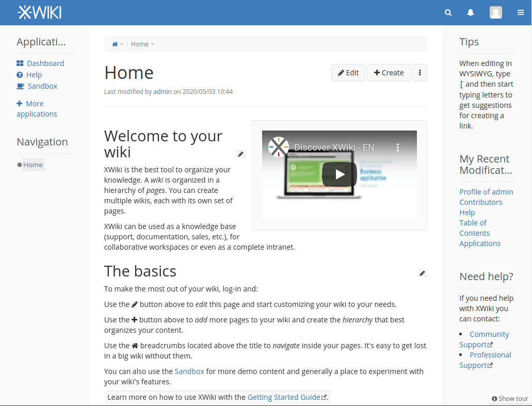Open Community Support link
This screenshot has width=532, height=406.
pos(485,339)
